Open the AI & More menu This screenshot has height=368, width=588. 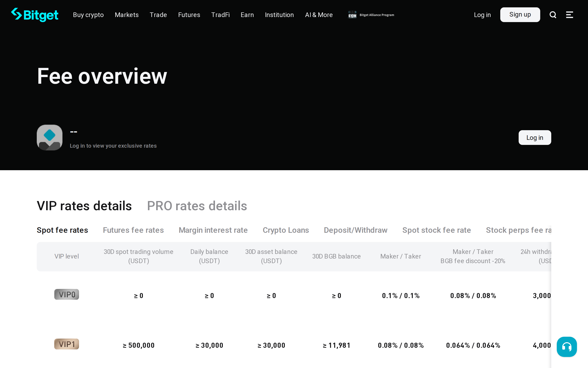point(319,15)
